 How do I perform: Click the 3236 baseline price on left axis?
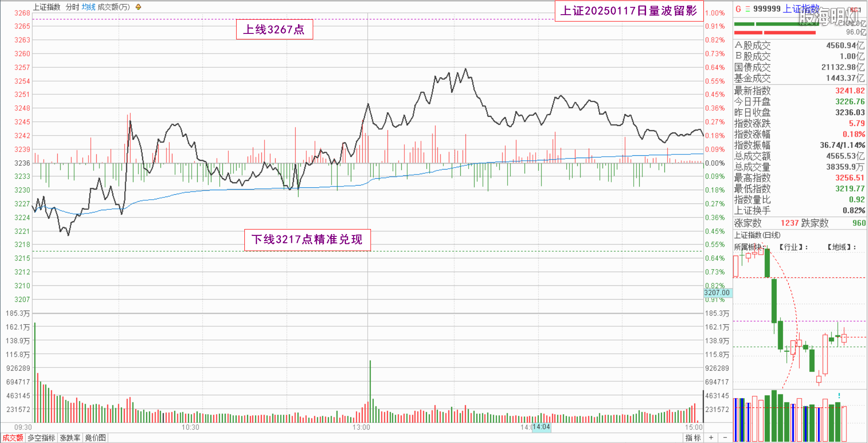(22, 163)
